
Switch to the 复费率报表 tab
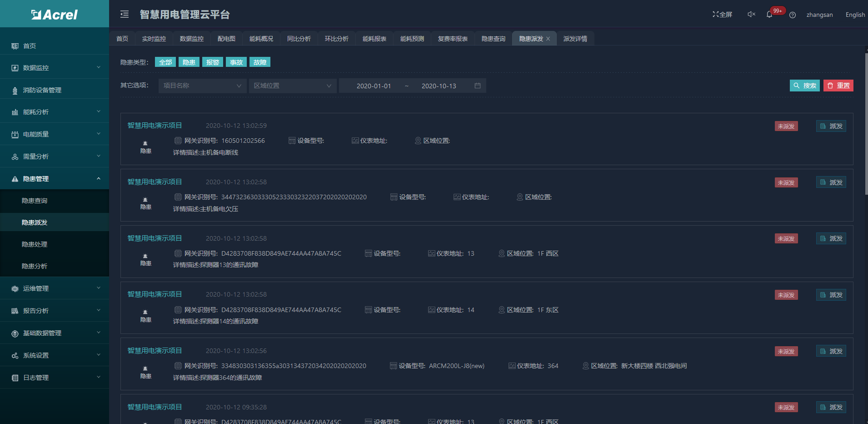pyautogui.click(x=453, y=39)
